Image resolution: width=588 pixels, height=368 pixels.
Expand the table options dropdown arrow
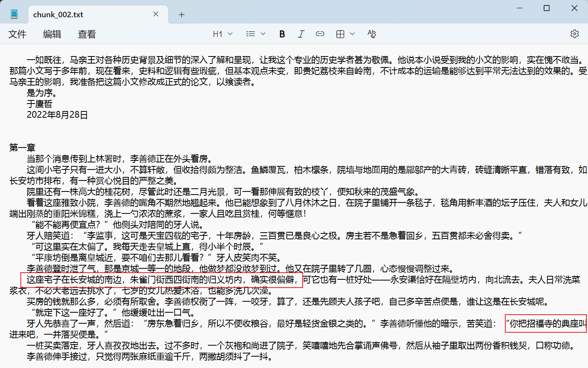pos(352,34)
